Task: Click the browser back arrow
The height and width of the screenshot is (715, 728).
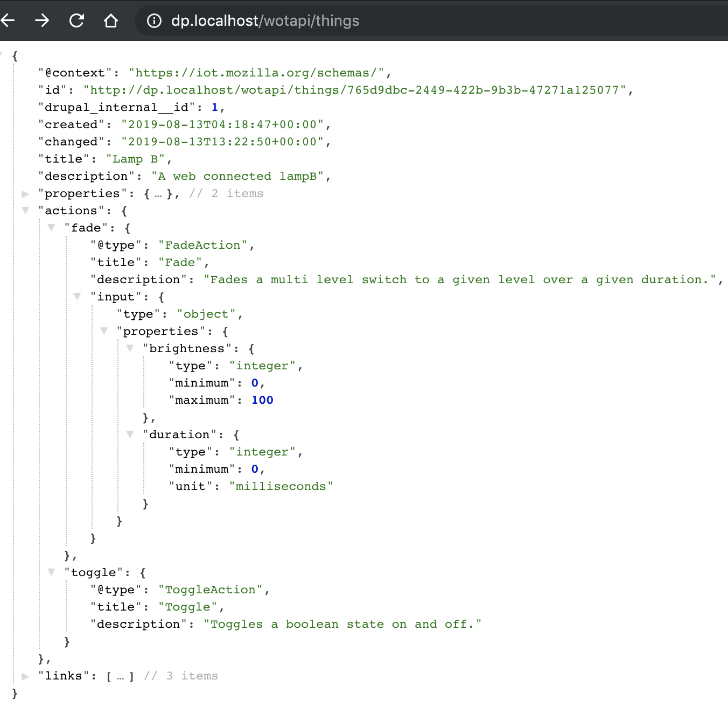Action: click(x=8, y=21)
